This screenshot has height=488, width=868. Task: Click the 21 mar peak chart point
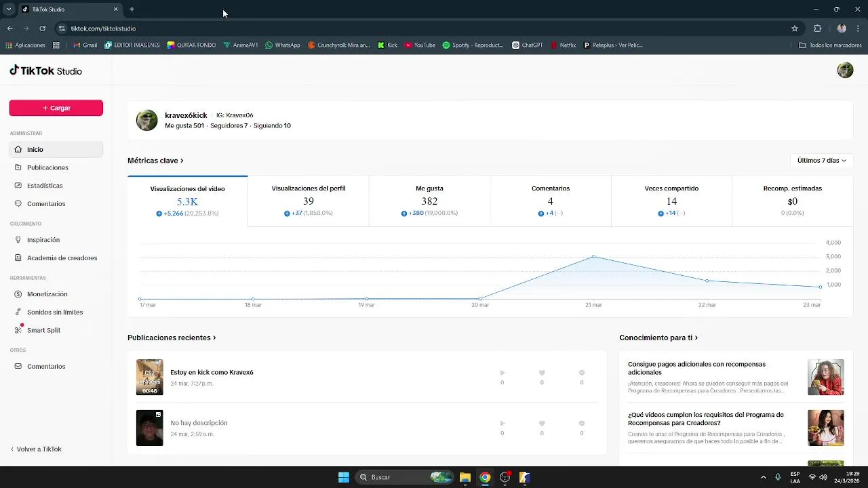pos(593,256)
